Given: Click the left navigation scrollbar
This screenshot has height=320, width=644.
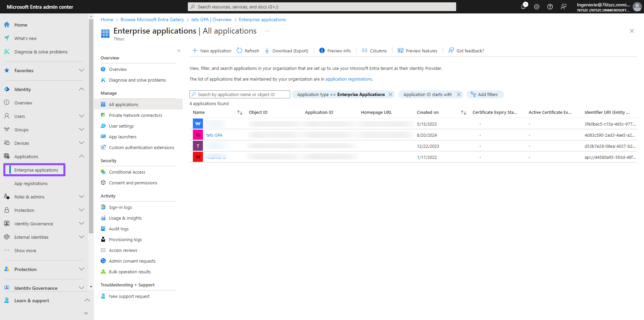Looking at the screenshot, I should click(x=91, y=126).
